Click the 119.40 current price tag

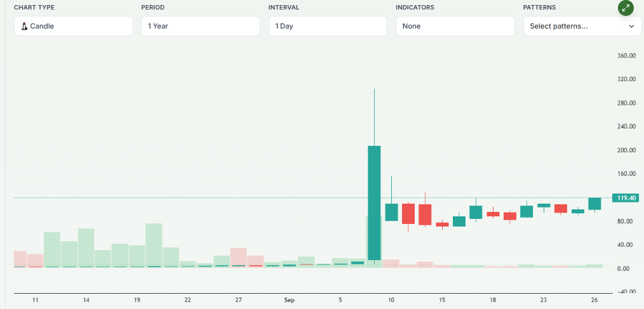pos(623,198)
